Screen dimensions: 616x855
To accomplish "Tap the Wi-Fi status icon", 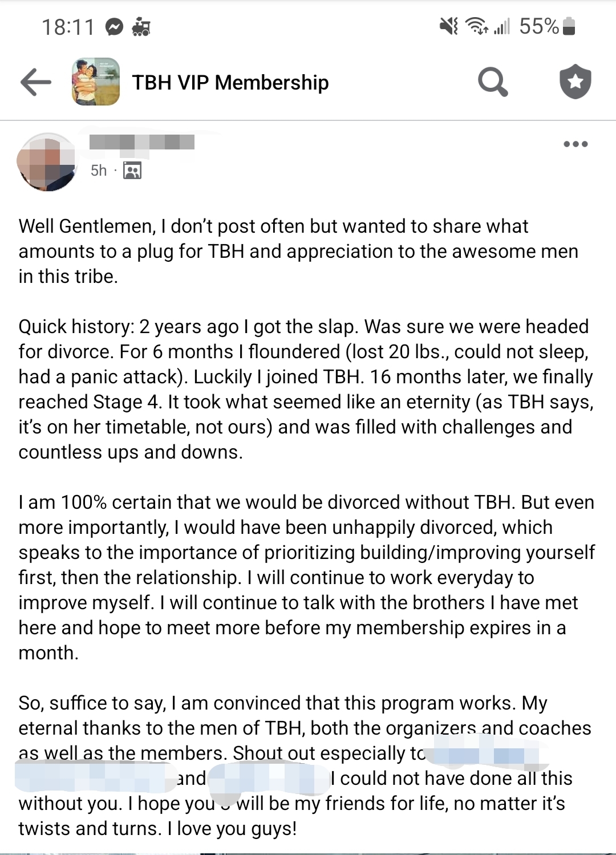I will coord(476,26).
